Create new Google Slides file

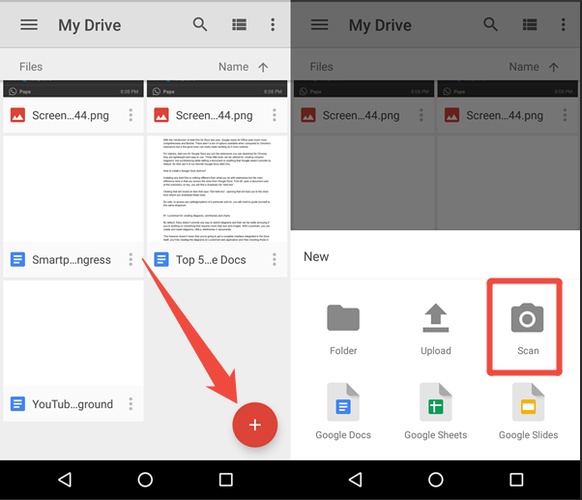tap(528, 411)
